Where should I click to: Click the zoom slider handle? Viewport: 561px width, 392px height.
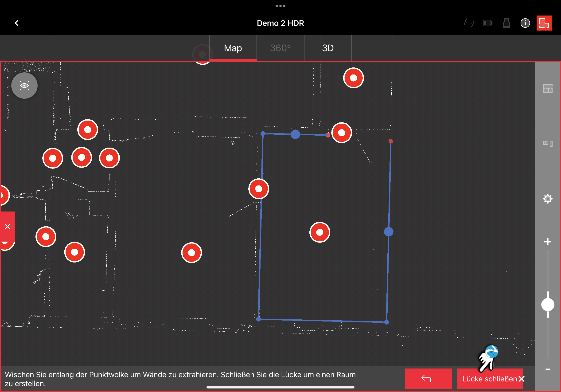[x=548, y=305]
